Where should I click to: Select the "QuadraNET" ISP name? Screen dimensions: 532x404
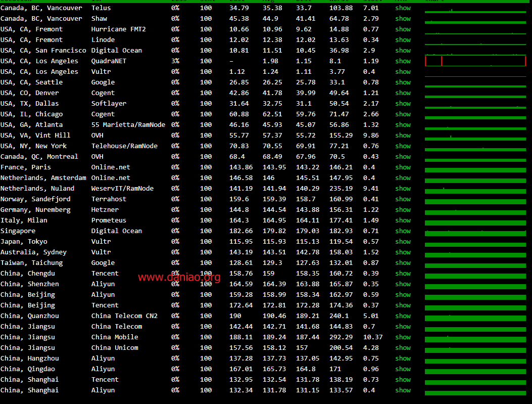click(109, 61)
